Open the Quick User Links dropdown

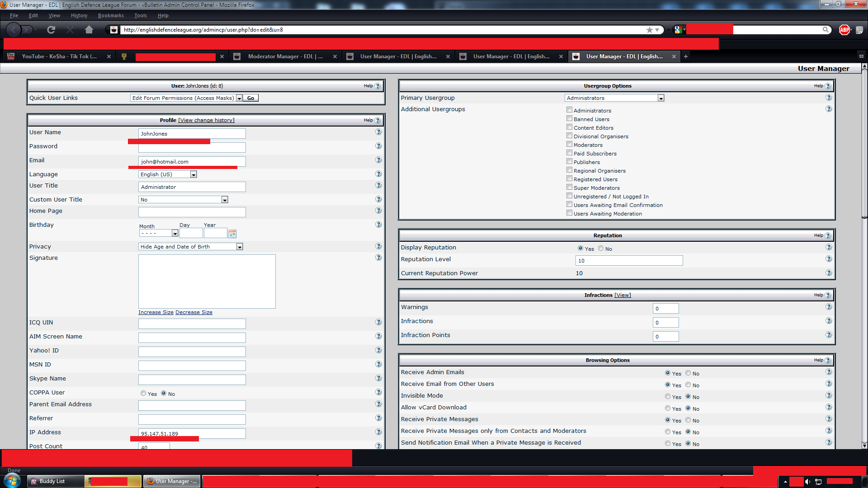click(239, 98)
